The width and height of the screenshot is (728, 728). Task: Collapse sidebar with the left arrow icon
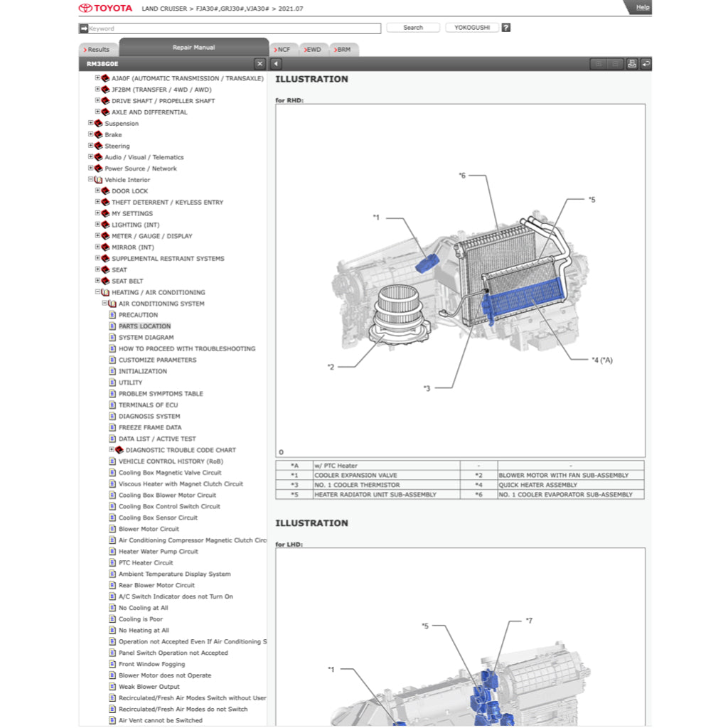[277, 64]
